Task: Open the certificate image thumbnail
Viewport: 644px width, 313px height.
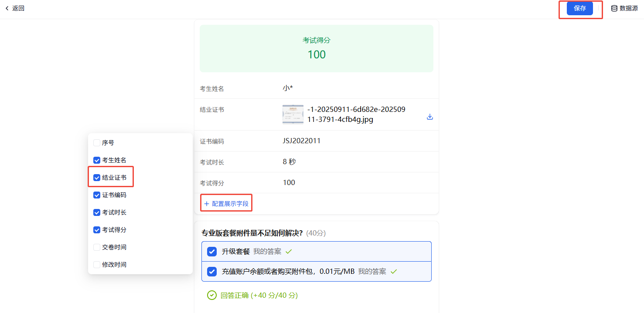Action: 293,114
